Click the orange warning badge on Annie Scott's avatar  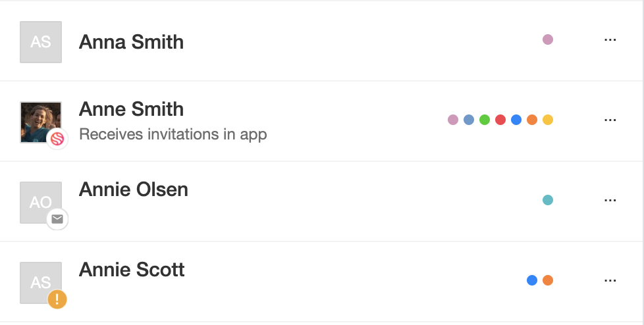57,299
